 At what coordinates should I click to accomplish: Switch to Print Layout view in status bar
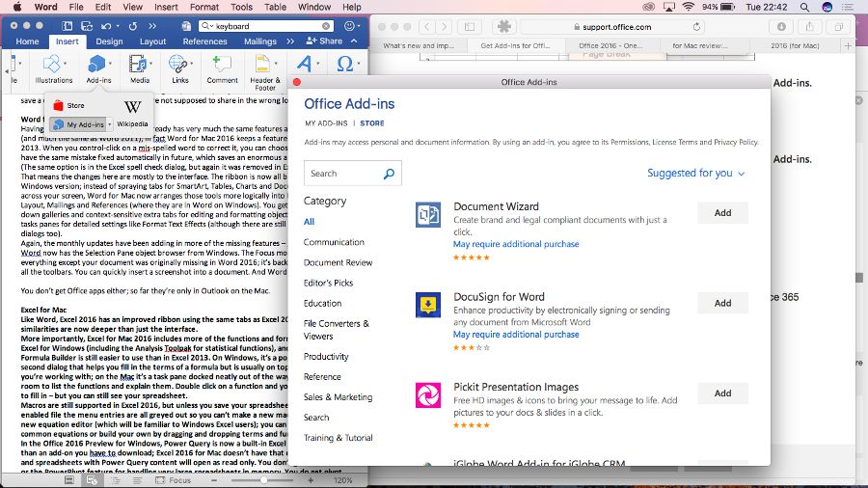point(69,480)
